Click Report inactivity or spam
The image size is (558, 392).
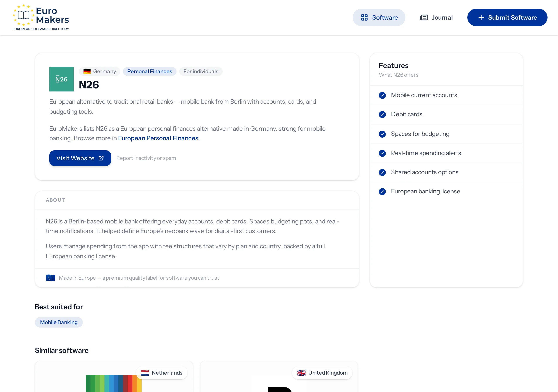(x=146, y=158)
